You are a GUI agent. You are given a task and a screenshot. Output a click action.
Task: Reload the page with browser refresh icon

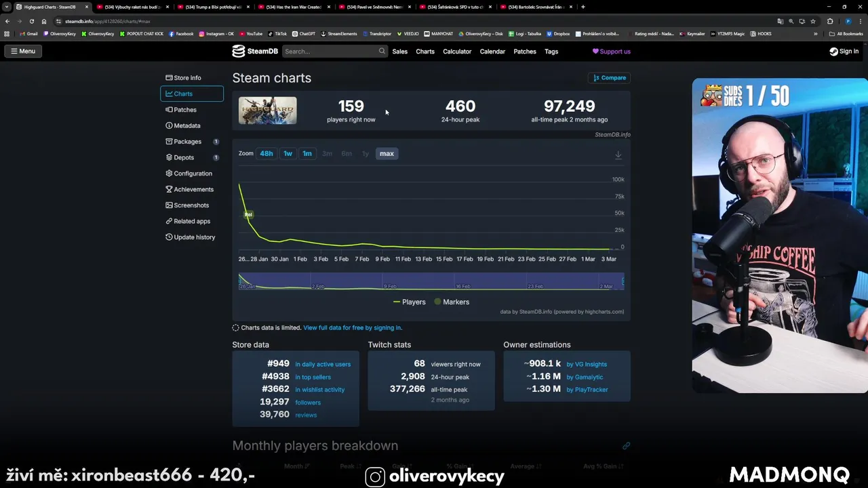click(x=31, y=21)
